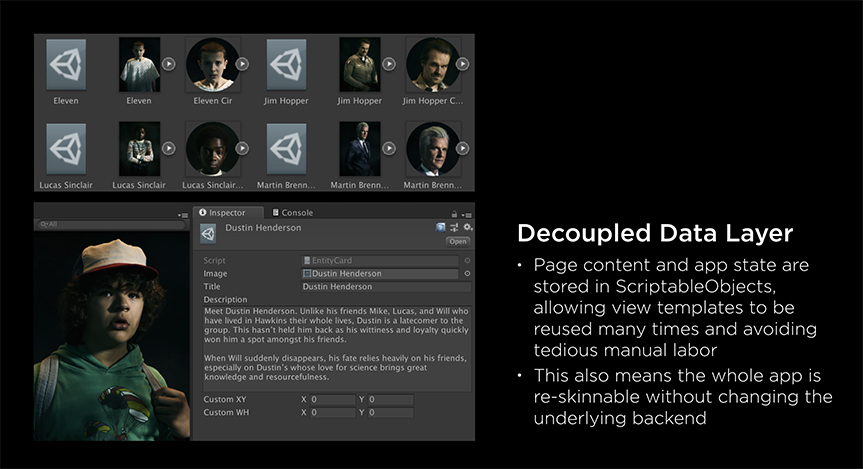Expand the Jim Hopper C... sprite arrow
The image size is (863, 469).
[462, 64]
